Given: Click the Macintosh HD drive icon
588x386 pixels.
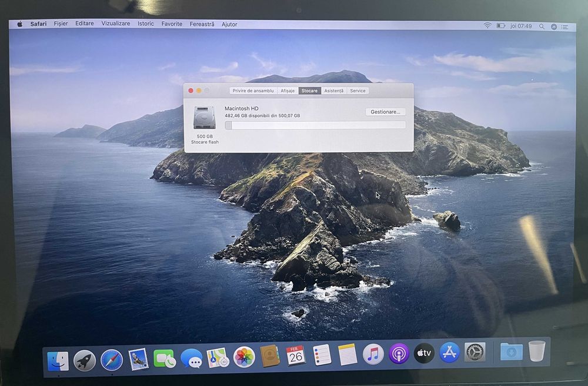Looking at the screenshot, I should click(x=205, y=118).
